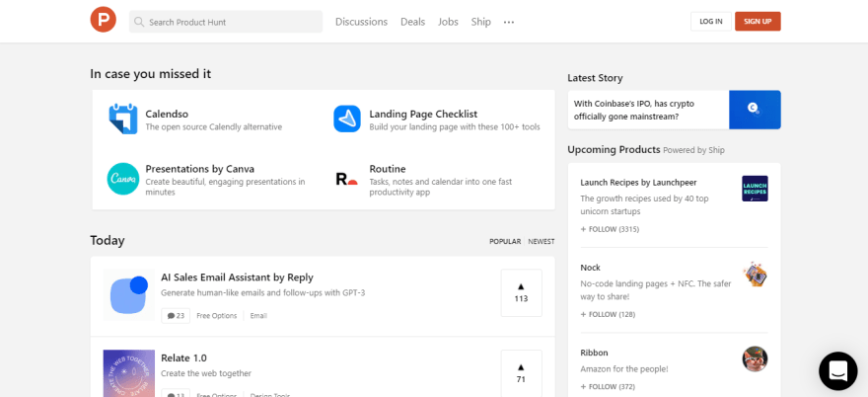
Task: Switch to the Newest sort
Action: tap(542, 242)
